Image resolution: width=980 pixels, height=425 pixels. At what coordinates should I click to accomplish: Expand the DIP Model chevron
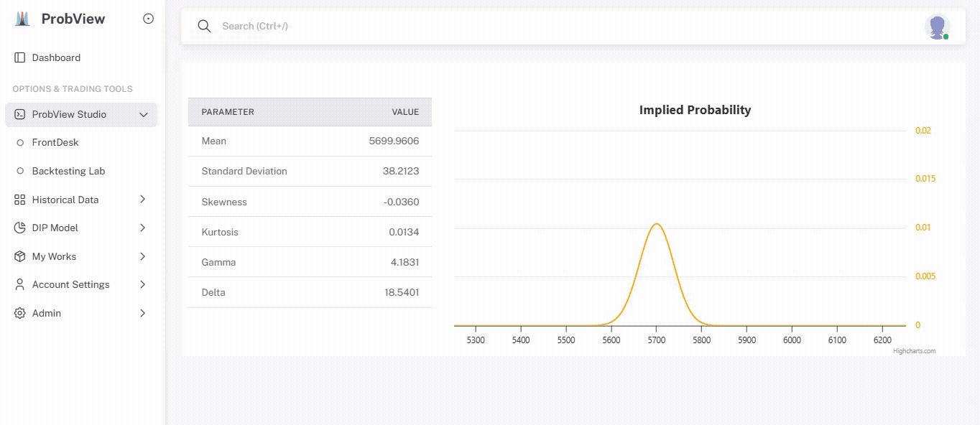pyautogui.click(x=142, y=228)
